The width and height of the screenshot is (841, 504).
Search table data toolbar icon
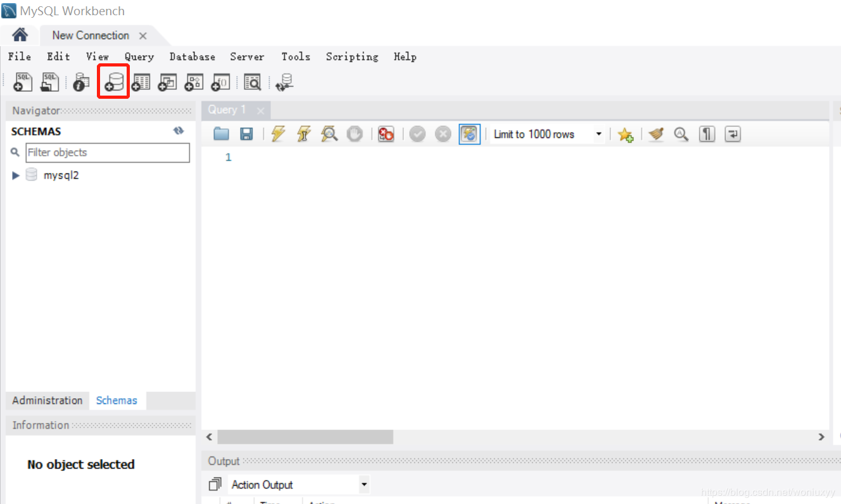(x=252, y=82)
